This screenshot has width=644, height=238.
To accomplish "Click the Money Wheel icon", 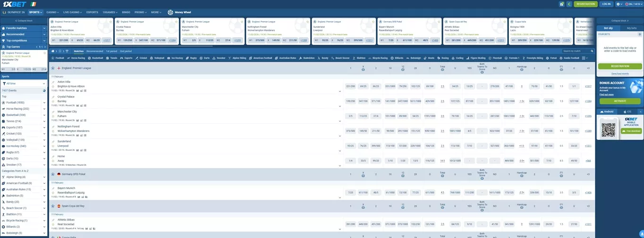I will pyautogui.click(x=170, y=12).
